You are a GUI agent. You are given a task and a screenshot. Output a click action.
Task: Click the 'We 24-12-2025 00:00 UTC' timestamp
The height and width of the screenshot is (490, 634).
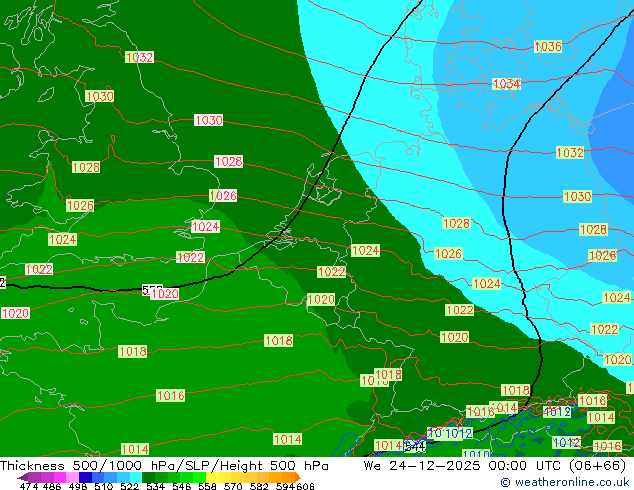(x=464, y=466)
